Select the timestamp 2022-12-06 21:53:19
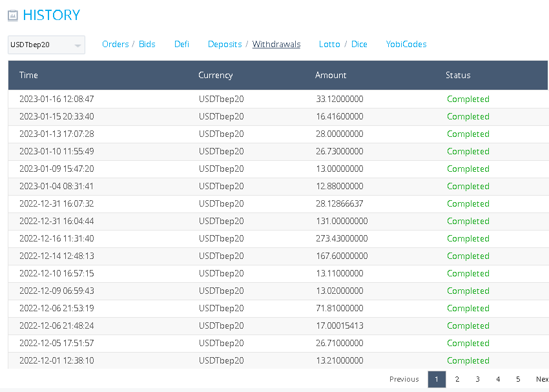 point(57,308)
